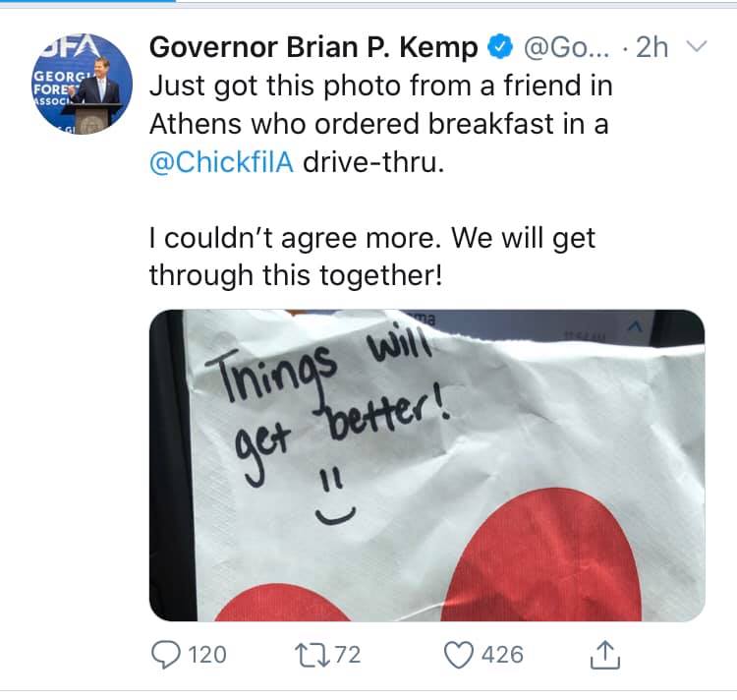Click the blue verified checkmark badge
Screen dimensions: 737x700
pos(500,47)
